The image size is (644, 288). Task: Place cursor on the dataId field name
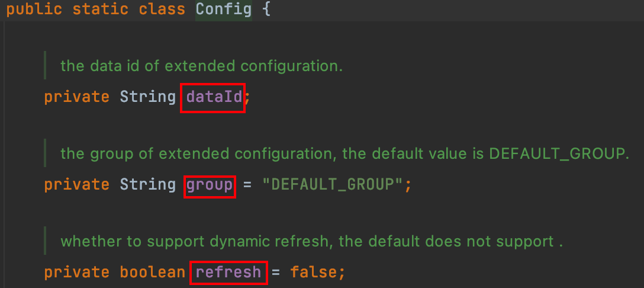tap(214, 97)
